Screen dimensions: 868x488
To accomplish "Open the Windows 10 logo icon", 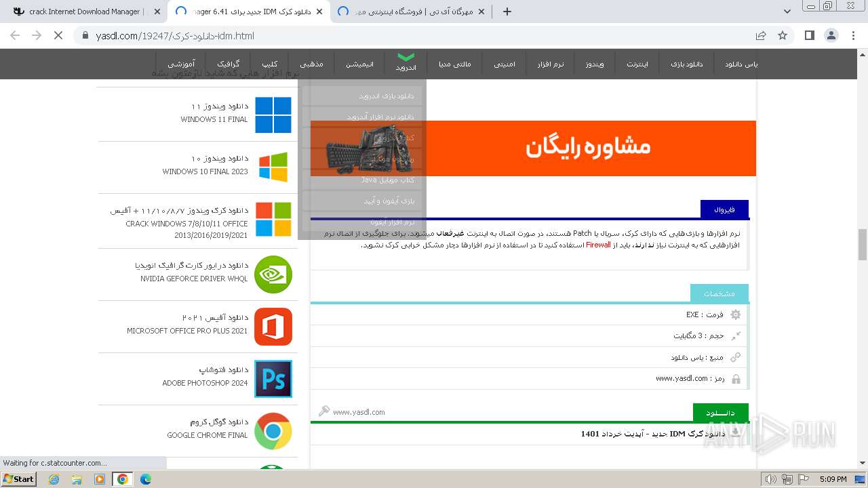I will click(273, 167).
